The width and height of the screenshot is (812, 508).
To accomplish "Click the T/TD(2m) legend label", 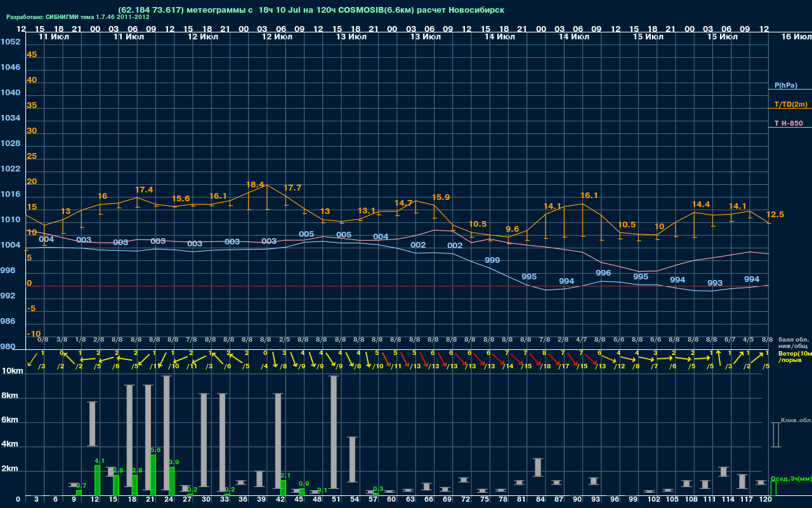I will pyautogui.click(x=791, y=104).
